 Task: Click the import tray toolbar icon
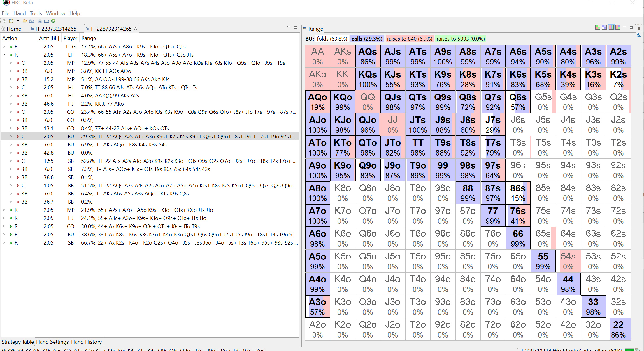tap(31, 21)
